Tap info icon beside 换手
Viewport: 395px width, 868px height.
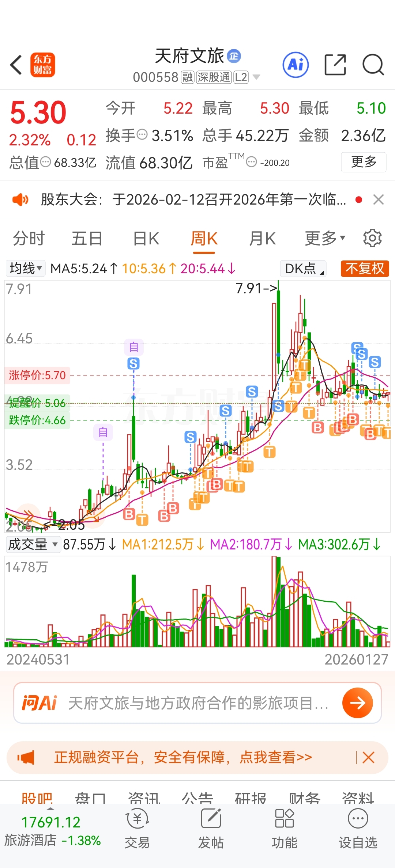coord(142,135)
